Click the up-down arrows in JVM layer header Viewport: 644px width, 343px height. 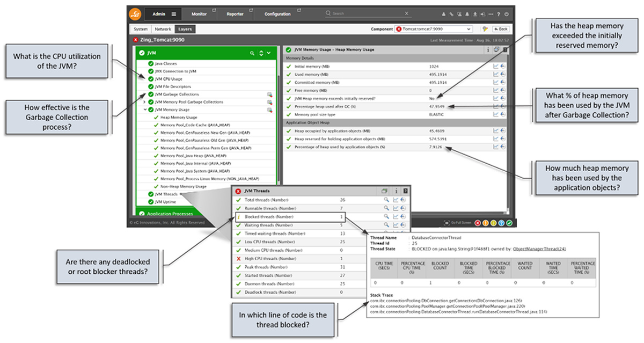pos(261,53)
